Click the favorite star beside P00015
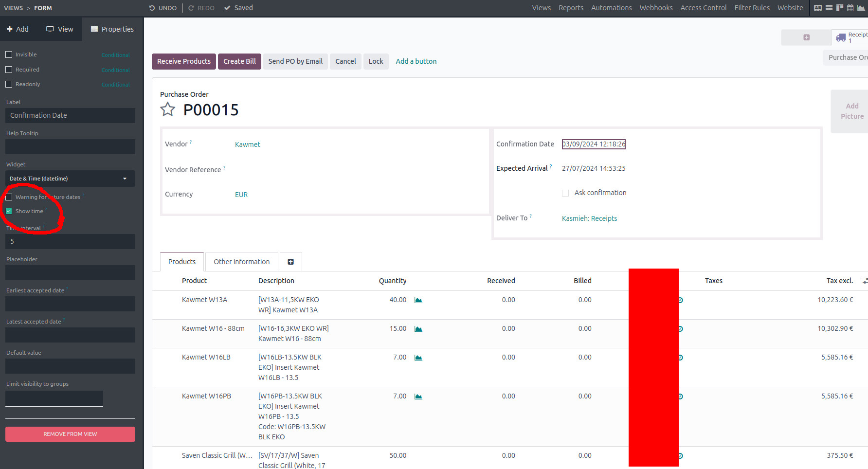 tap(168, 109)
